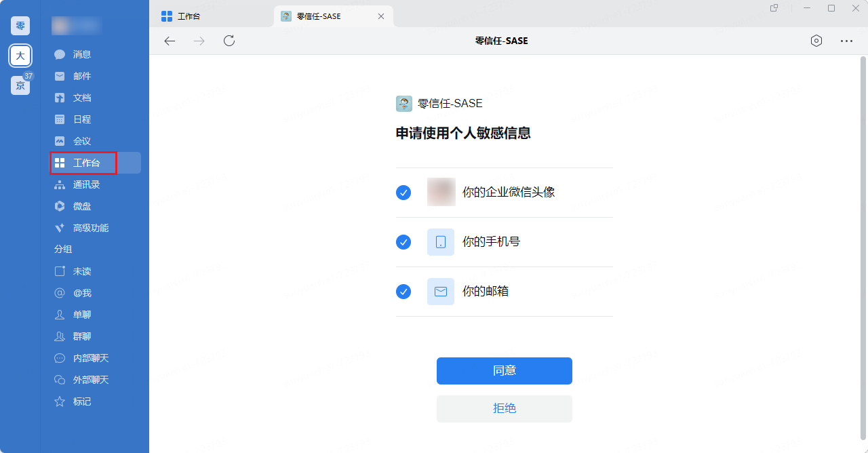This screenshot has height=453, width=868.
Task: Switch to the 京 account with 37 badge
Action: pyautogui.click(x=20, y=85)
